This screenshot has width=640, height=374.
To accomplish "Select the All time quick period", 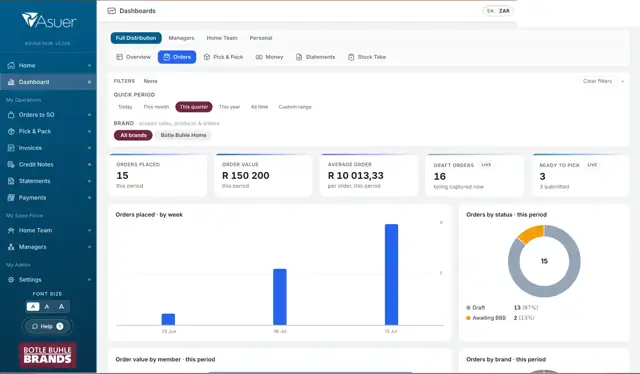I will tap(259, 107).
